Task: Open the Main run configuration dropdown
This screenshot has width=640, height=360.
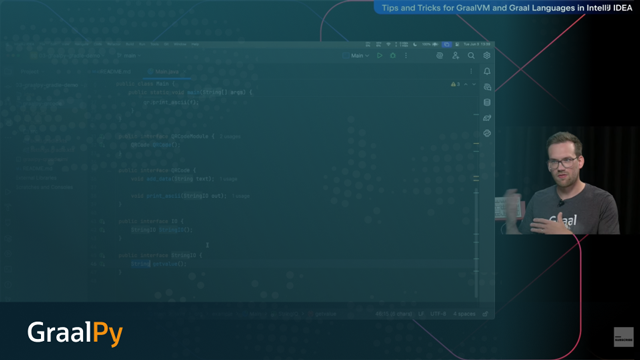Action: (x=356, y=56)
